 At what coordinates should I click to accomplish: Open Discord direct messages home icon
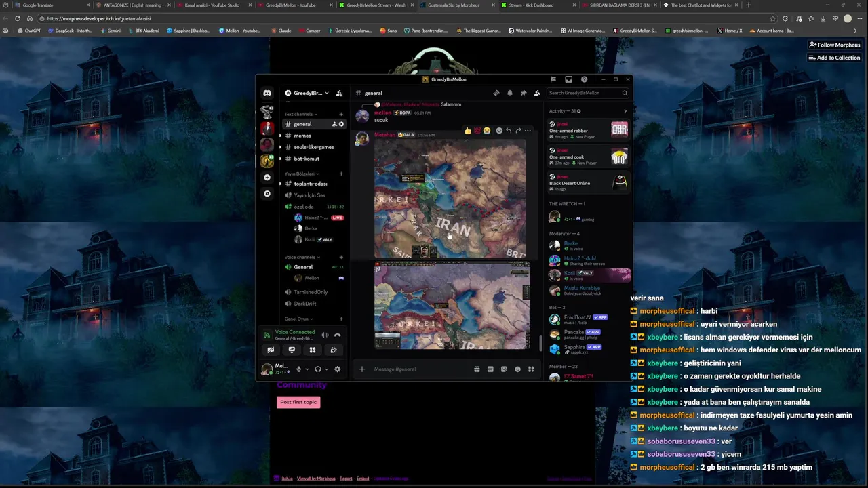point(267,93)
